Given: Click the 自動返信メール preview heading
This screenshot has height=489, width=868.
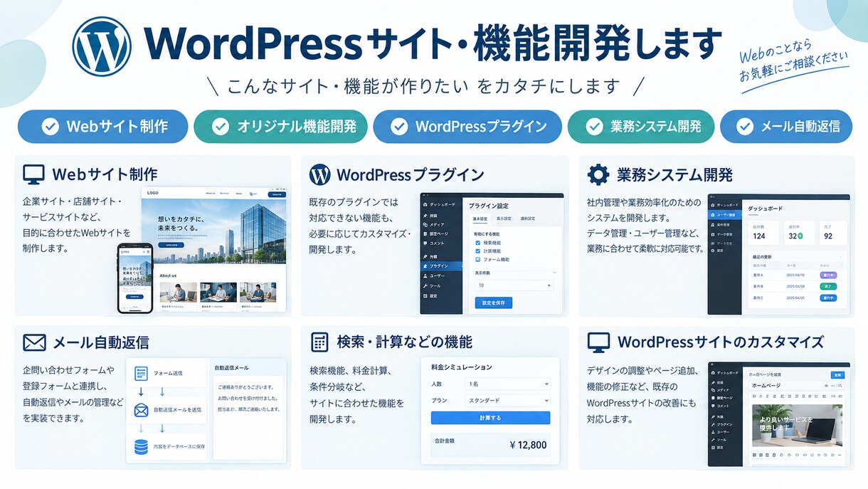Looking at the screenshot, I should coord(231,368).
